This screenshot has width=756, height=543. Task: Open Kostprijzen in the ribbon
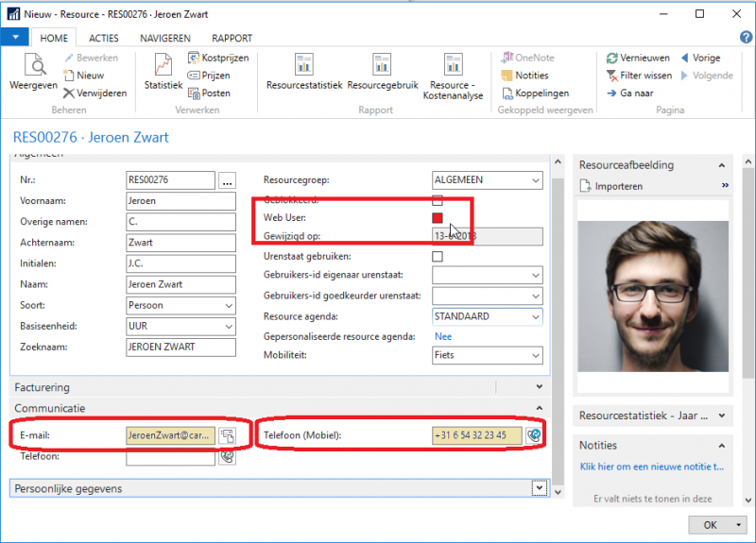click(x=218, y=58)
